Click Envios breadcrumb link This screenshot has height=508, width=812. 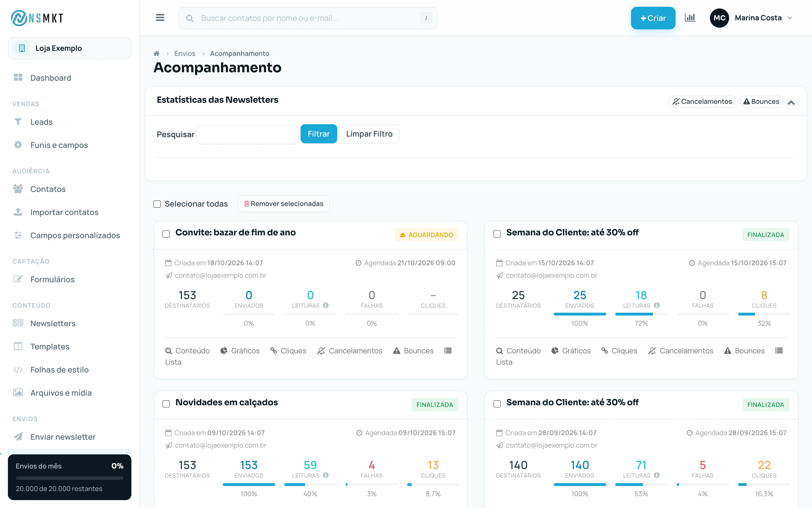[x=185, y=53]
